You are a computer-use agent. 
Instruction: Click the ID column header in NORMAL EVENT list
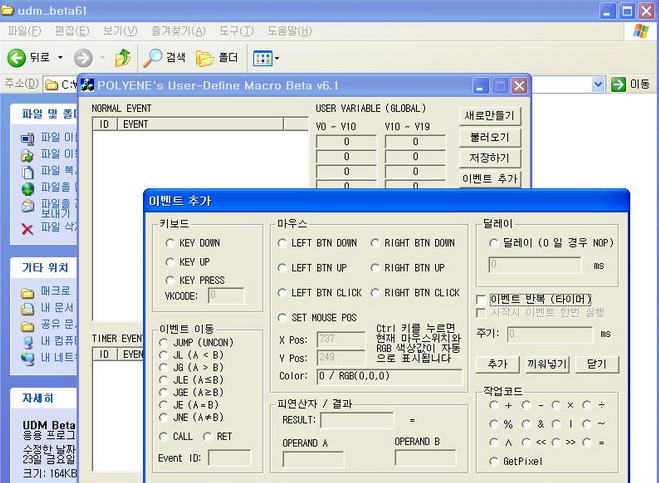104,124
